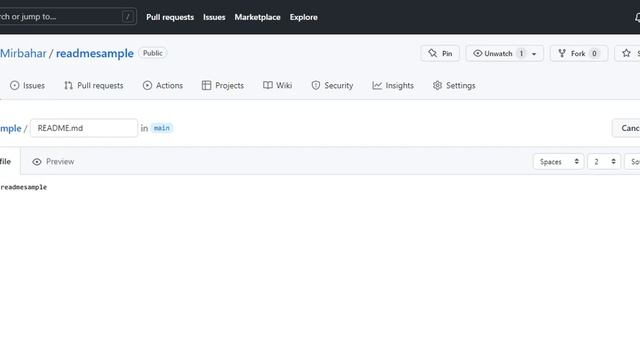
Task: Open the line wrap mode dropdown
Action: coord(632,162)
